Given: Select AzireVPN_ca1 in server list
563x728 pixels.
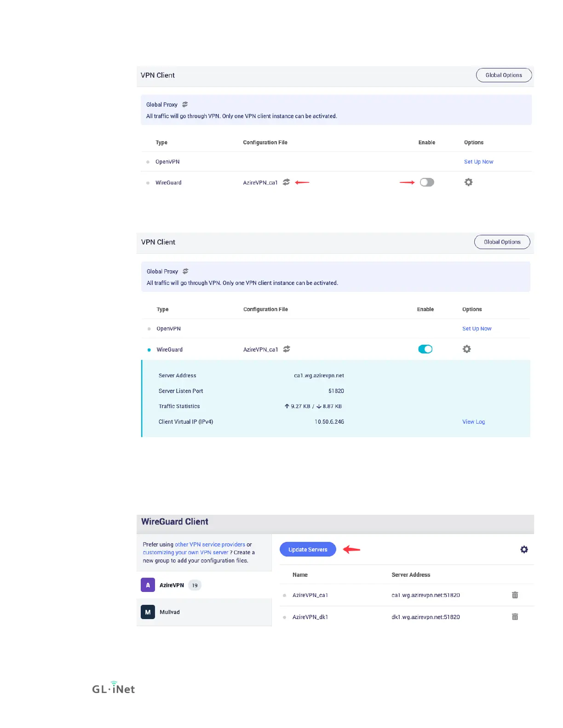Looking at the screenshot, I should click(310, 595).
